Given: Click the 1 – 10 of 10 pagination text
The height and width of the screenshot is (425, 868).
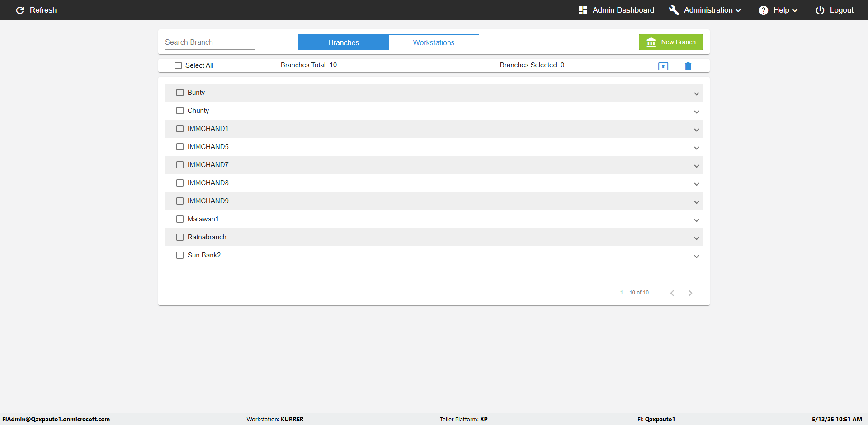Looking at the screenshot, I should click(x=634, y=293).
